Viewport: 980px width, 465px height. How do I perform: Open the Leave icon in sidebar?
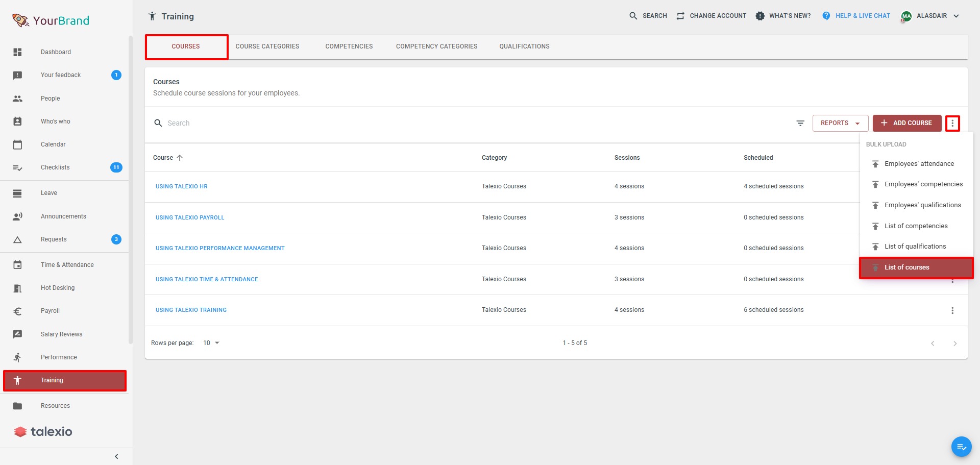point(17,193)
